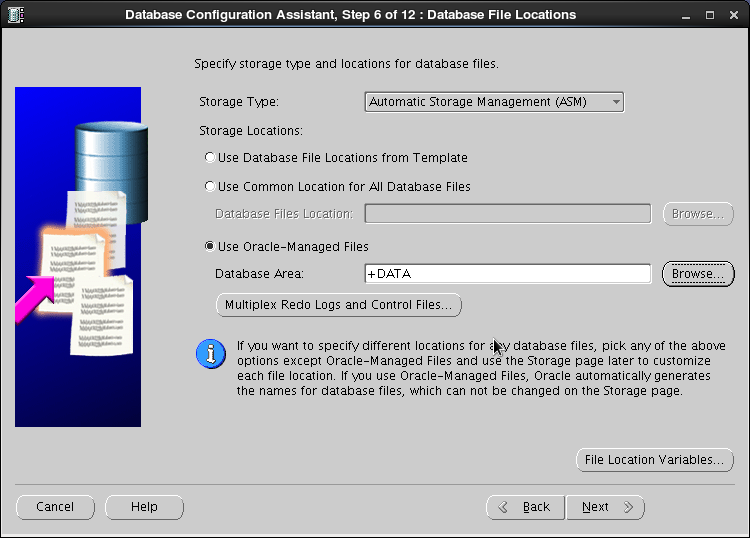This screenshot has height=538, width=750.
Task: Select Use Database File Locations from Template
Action: coord(210,157)
